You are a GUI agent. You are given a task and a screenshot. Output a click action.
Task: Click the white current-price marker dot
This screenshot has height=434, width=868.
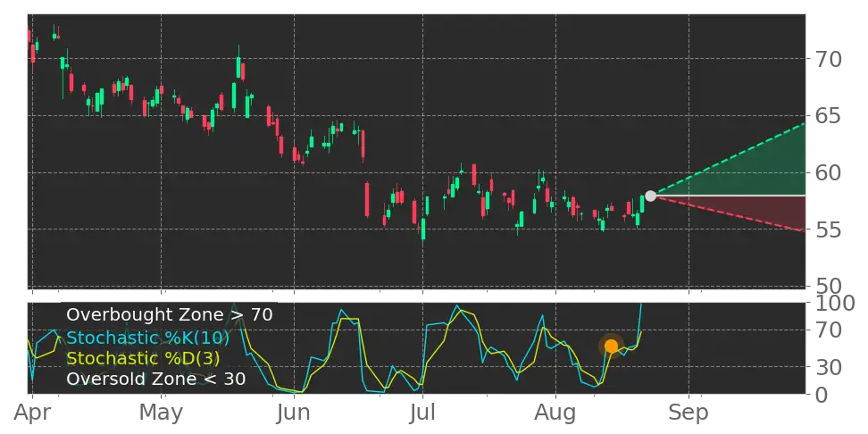point(650,196)
